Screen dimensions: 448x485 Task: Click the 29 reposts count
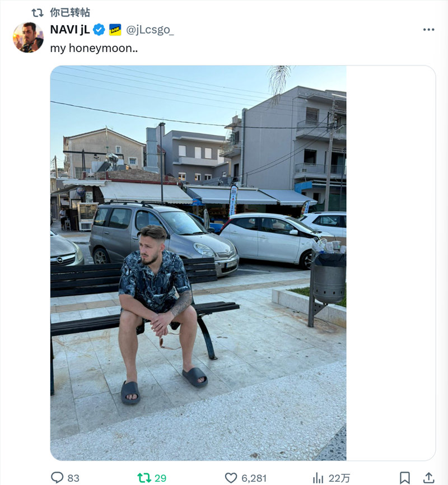tap(160, 478)
